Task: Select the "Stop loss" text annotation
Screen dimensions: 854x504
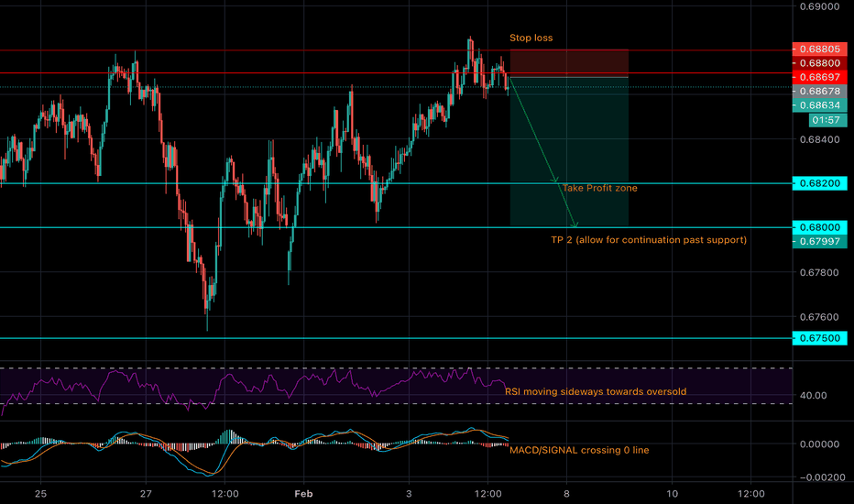Action: (531, 38)
